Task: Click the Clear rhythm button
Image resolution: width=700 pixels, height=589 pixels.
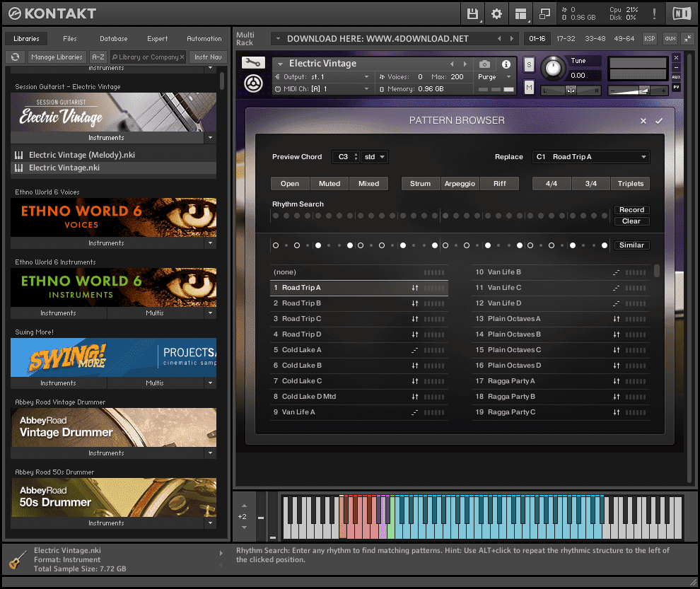Action: click(631, 221)
